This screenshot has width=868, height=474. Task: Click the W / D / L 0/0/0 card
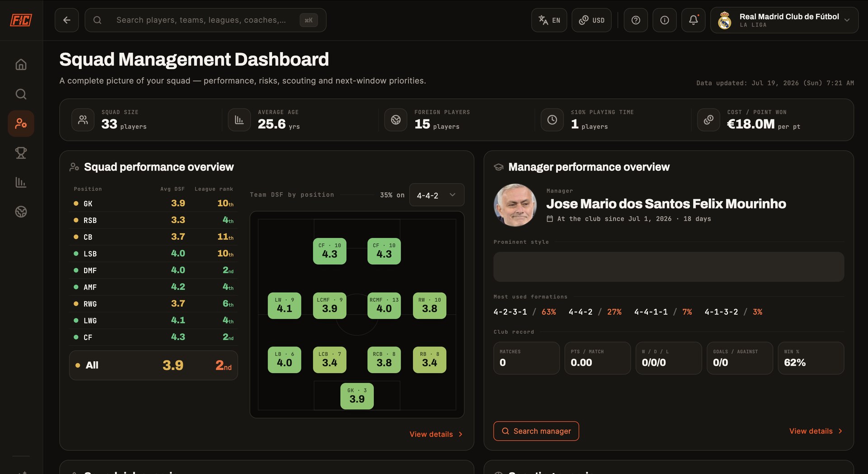coord(669,358)
